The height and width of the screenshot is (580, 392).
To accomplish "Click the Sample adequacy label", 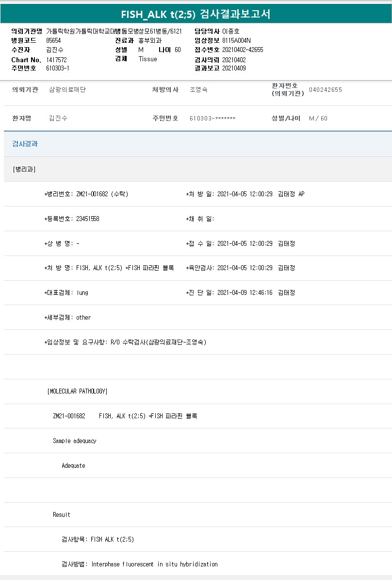I will [x=75, y=441].
